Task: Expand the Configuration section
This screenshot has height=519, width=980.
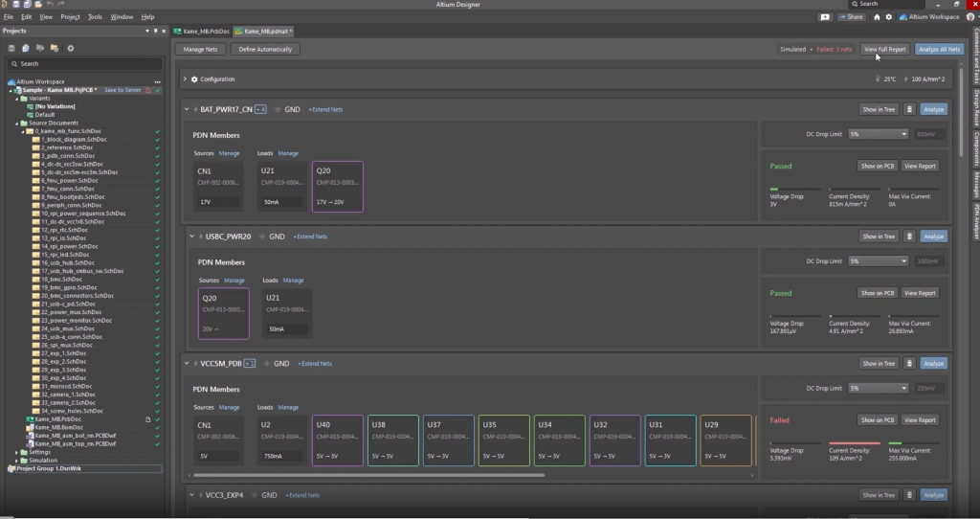Action: (185, 79)
